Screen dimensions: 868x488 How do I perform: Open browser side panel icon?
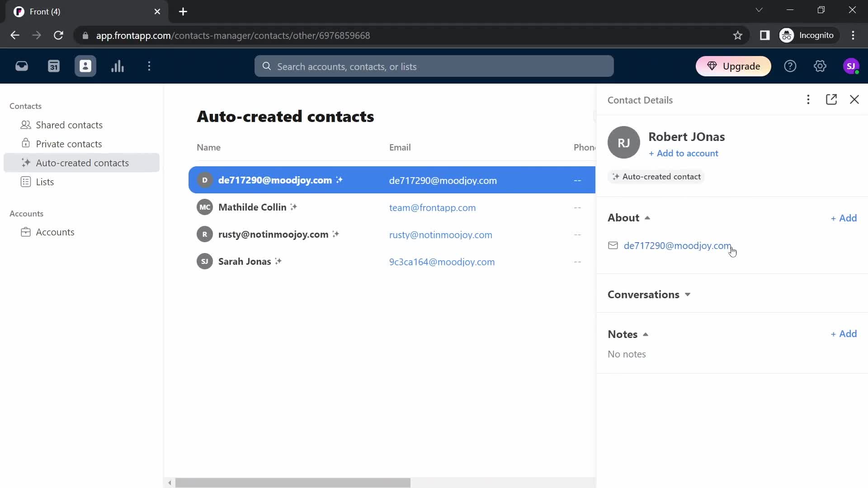[764, 35]
